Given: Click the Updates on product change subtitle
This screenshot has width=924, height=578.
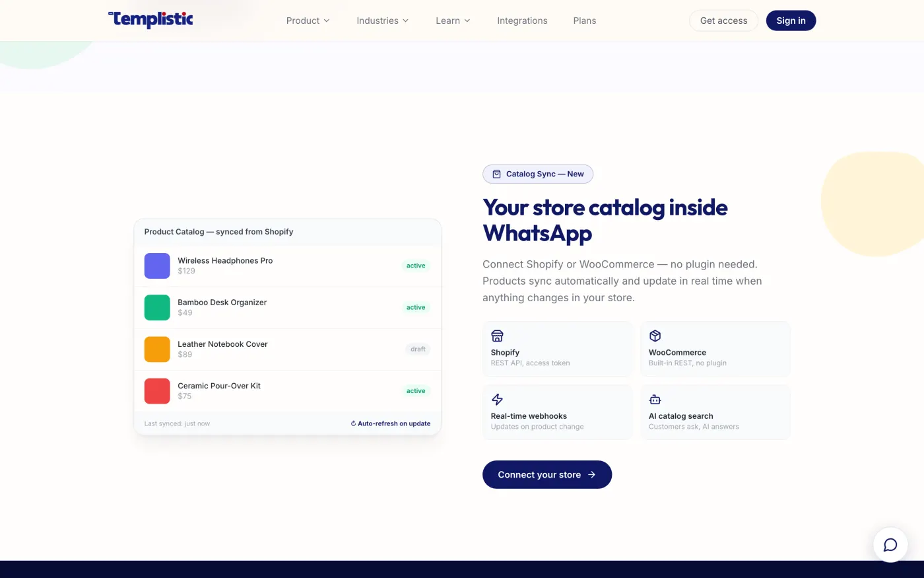Looking at the screenshot, I should (537, 426).
